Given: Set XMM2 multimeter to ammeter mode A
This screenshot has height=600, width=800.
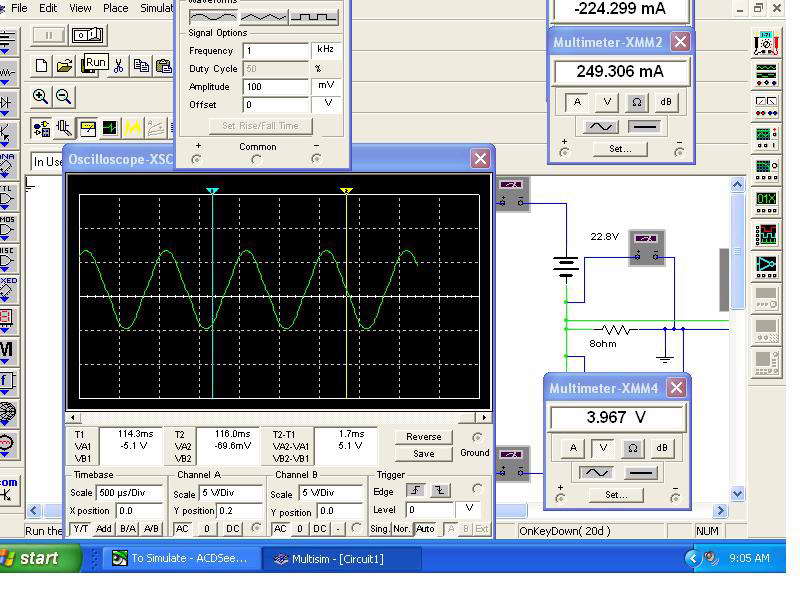Looking at the screenshot, I should [x=577, y=102].
